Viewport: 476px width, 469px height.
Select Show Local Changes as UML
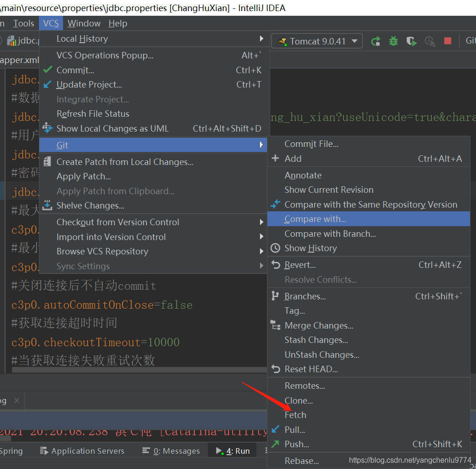tap(154, 129)
